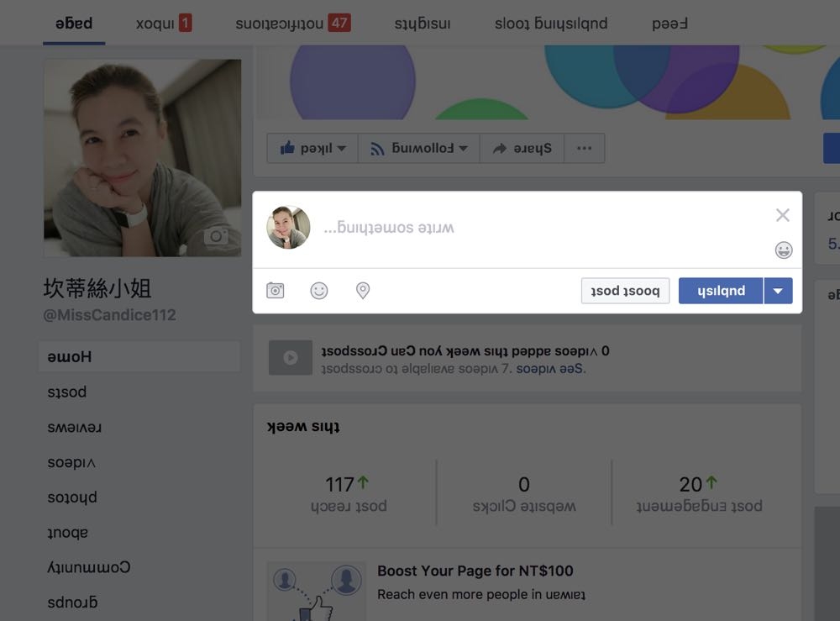Image resolution: width=840 pixels, height=621 pixels.
Task: Select About in the sidebar
Action: (x=67, y=532)
